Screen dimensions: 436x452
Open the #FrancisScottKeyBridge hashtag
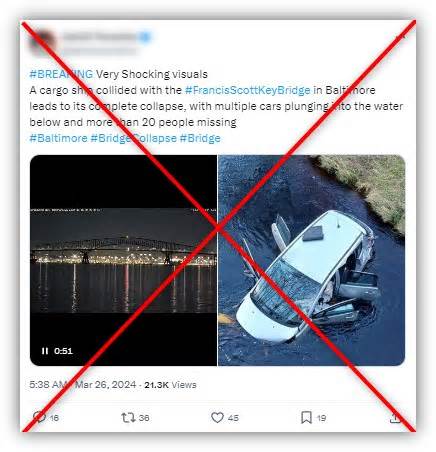coord(248,90)
